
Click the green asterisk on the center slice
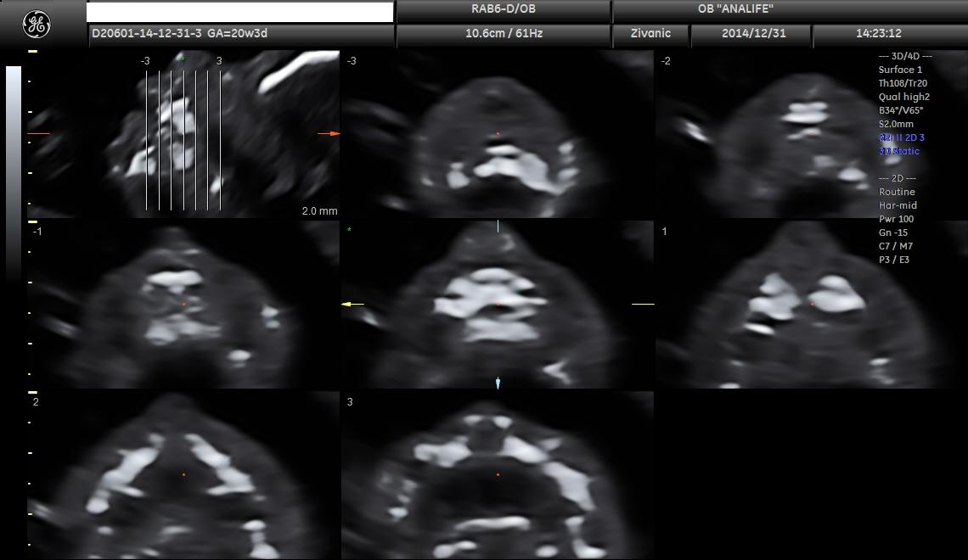tap(350, 230)
